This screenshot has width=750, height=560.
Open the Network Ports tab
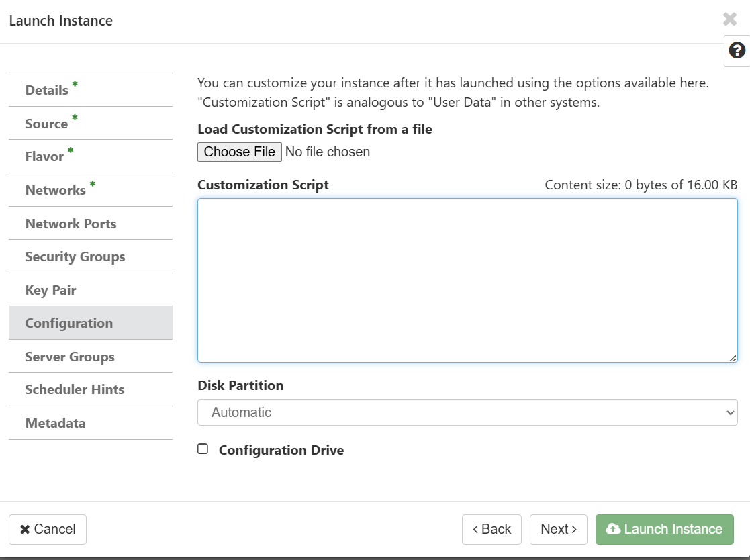[71, 224]
